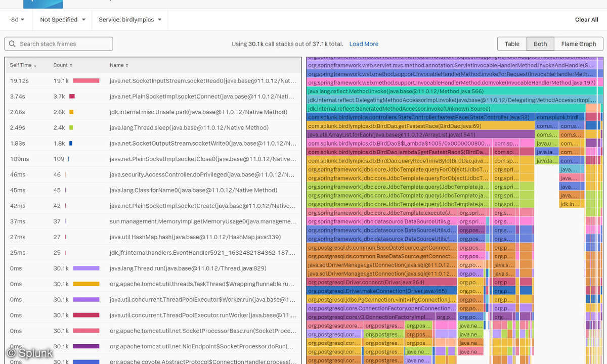607x364 pixels.
Task: Click the ConnectionFactory.openConnection flame frame
Action: (382, 308)
